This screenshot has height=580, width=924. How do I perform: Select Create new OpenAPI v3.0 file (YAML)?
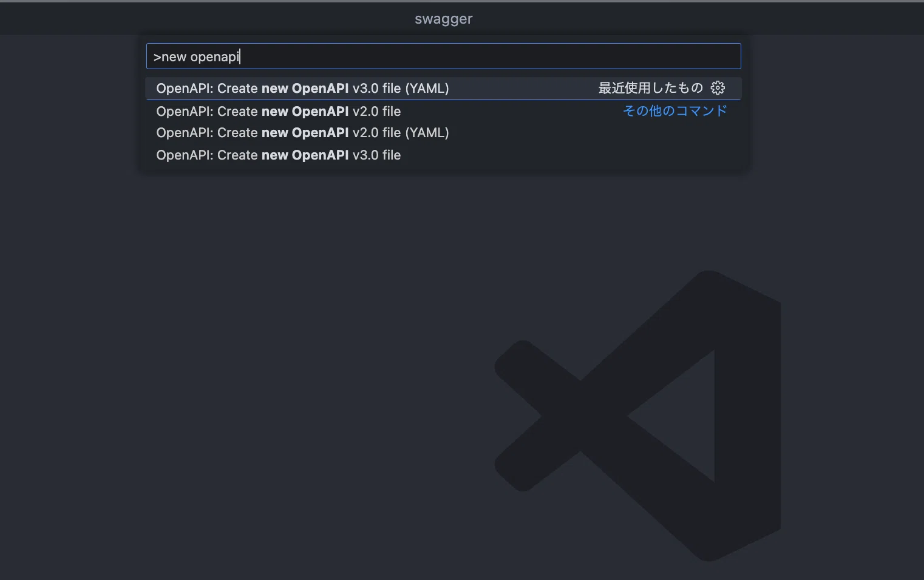pyautogui.click(x=443, y=89)
